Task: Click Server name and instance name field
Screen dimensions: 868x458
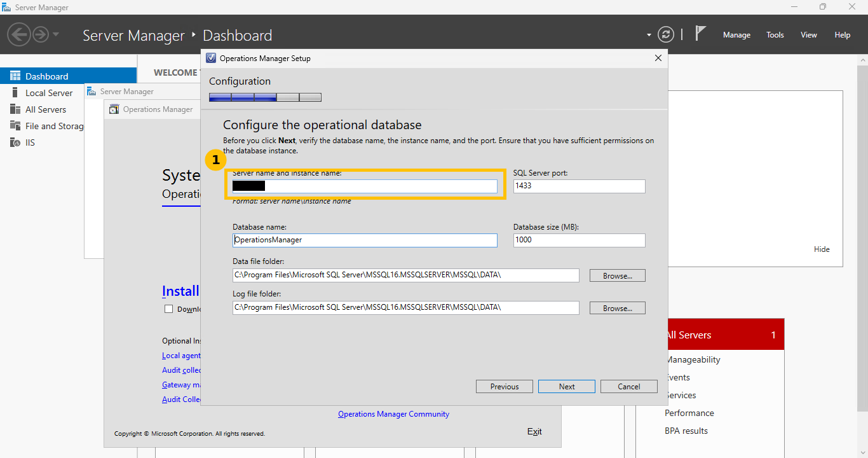Action: [365, 186]
